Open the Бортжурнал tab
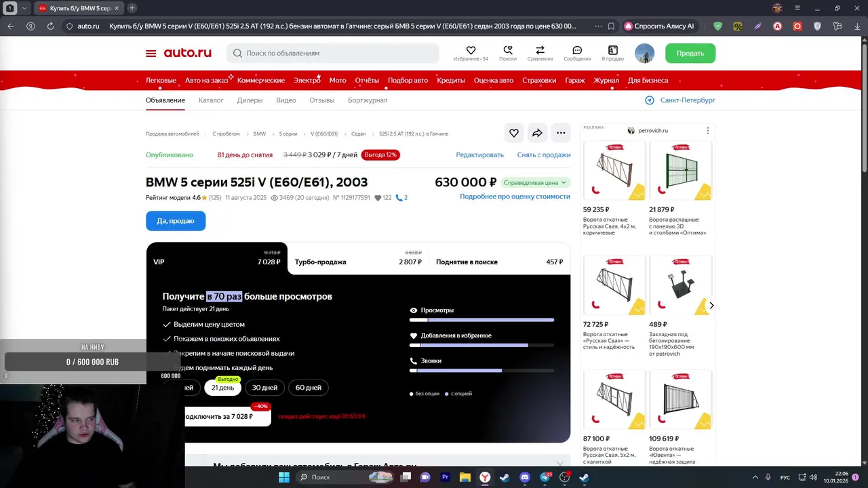This screenshot has height=488, width=868. point(368,100)
